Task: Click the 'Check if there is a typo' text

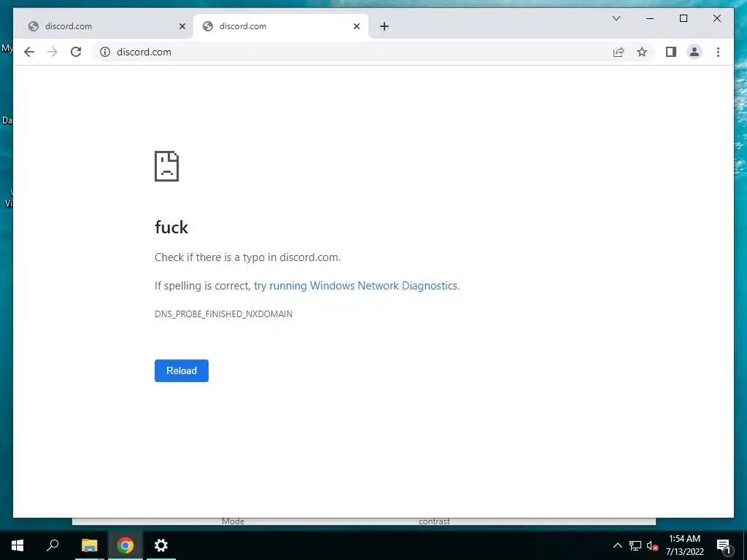Action: pyautogui.click(x=248, y=257)
